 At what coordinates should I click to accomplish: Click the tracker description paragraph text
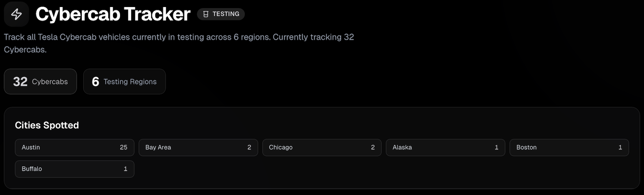(179, 37)
